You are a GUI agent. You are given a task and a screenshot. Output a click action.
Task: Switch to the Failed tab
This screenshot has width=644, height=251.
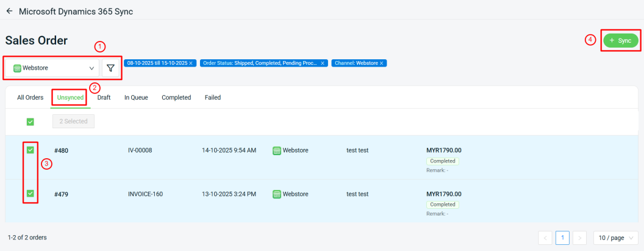pyautogui.click(x=213, y=98)
